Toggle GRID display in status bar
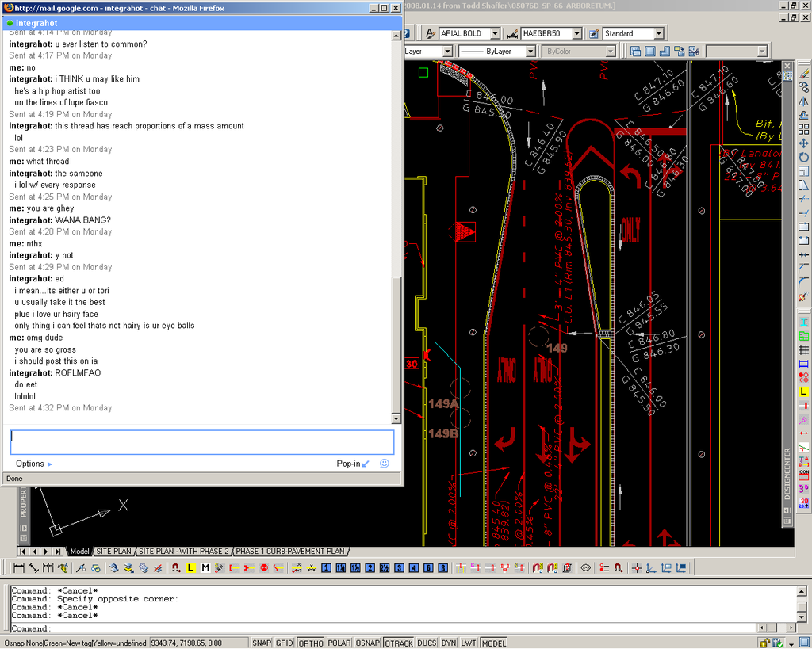This screenshot has width=812, height=649. click(x=284, y=643)
